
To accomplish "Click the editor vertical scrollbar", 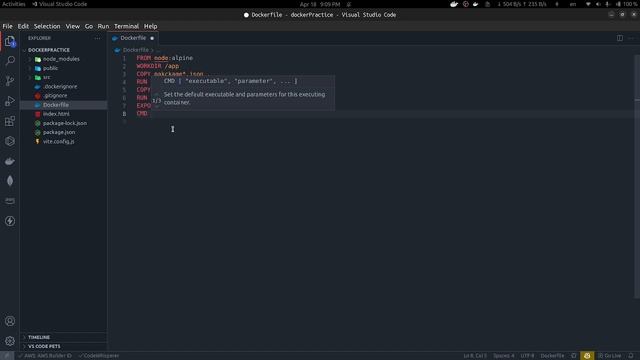I will coord(637,176).
